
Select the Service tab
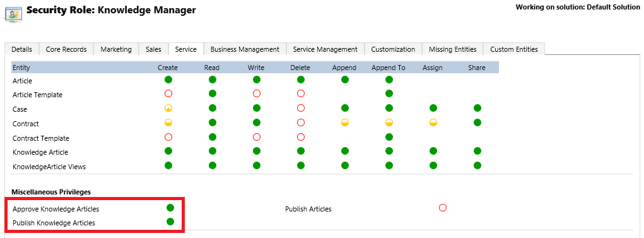pos(185,49)
